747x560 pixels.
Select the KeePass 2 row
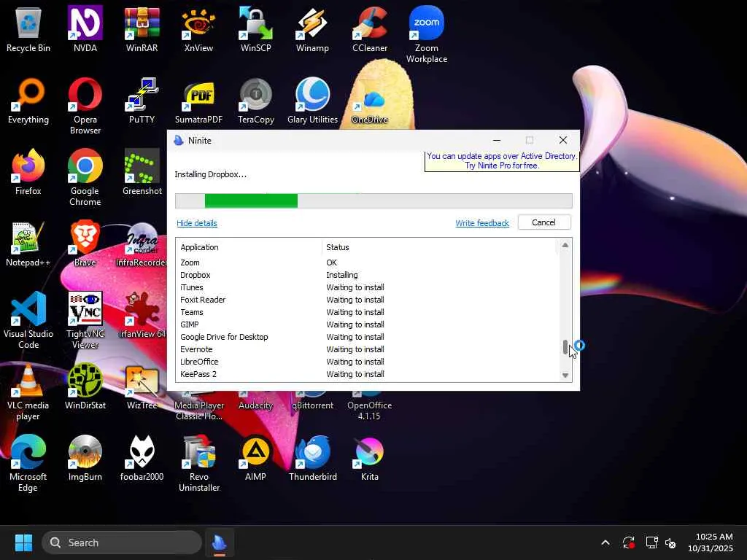click(367, 374)
